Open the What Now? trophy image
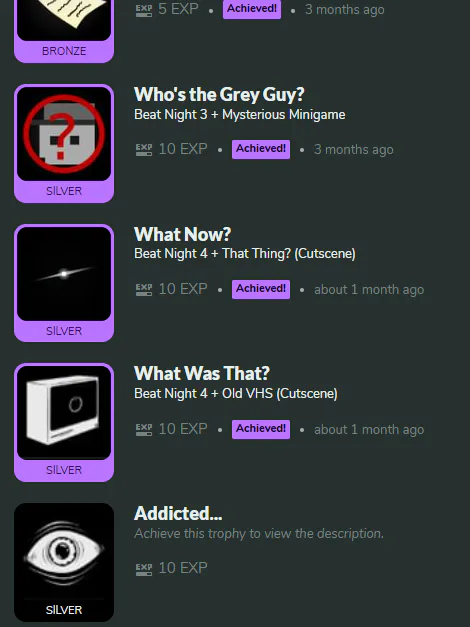470x627 pixels. coord(64,274)
